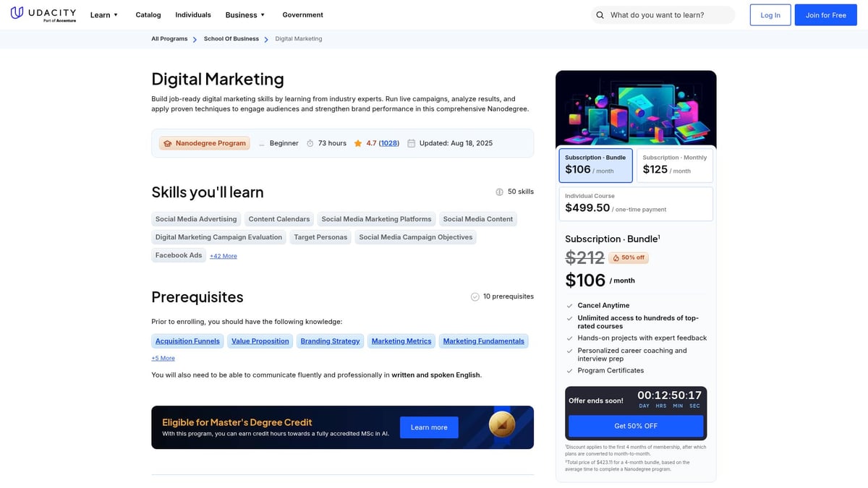Click the Log In button
This screenshot has width=868, height=488.
click(x=770, y=15)
